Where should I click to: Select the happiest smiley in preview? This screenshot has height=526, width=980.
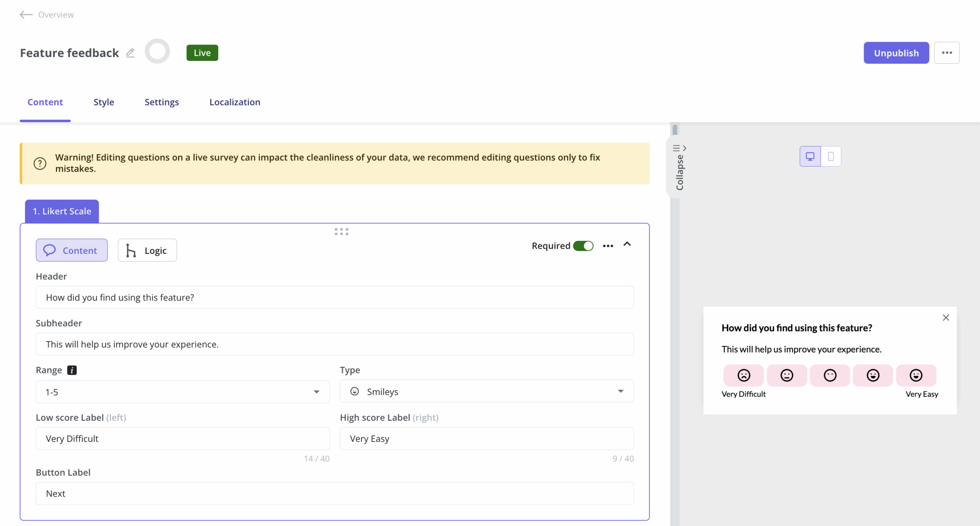click(916, 375)
